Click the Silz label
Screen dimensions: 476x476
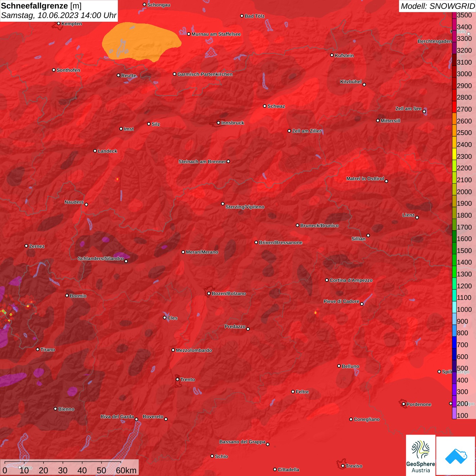pyautogui.click(x=156, y=124)
